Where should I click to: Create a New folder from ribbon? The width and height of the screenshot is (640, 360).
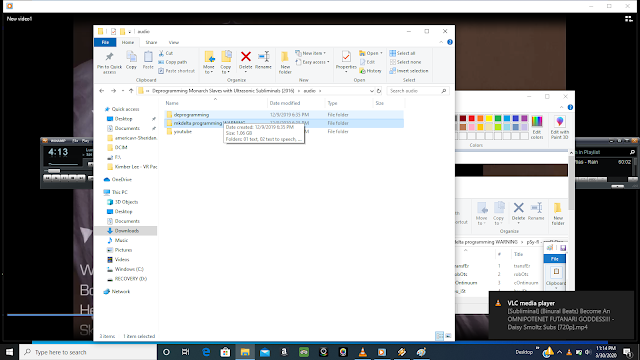tap(285, 62)
